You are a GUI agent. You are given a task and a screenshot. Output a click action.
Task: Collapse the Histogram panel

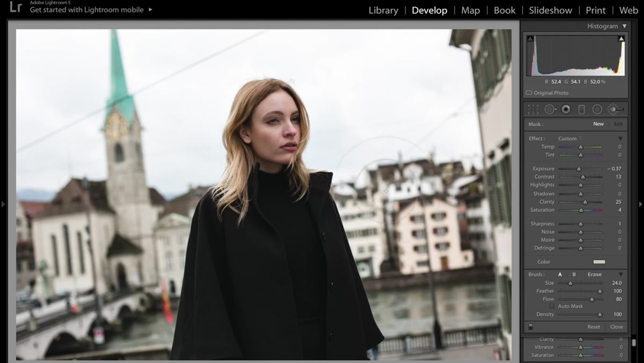tap(624, 26)
